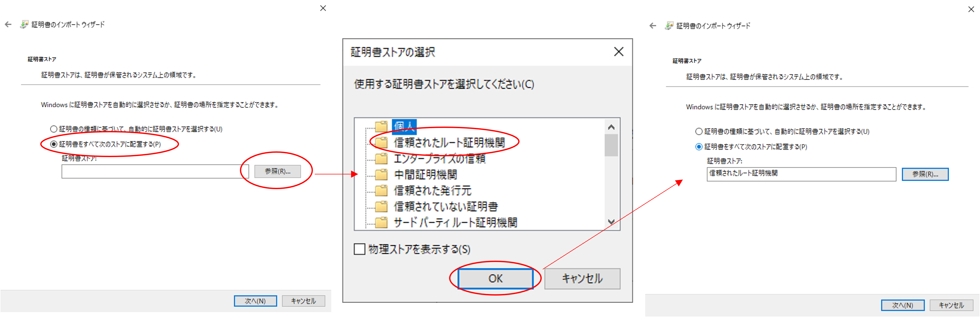Select 個人 store in the tree
Viewport: 980px width, 317px height.
coord(404,126)
